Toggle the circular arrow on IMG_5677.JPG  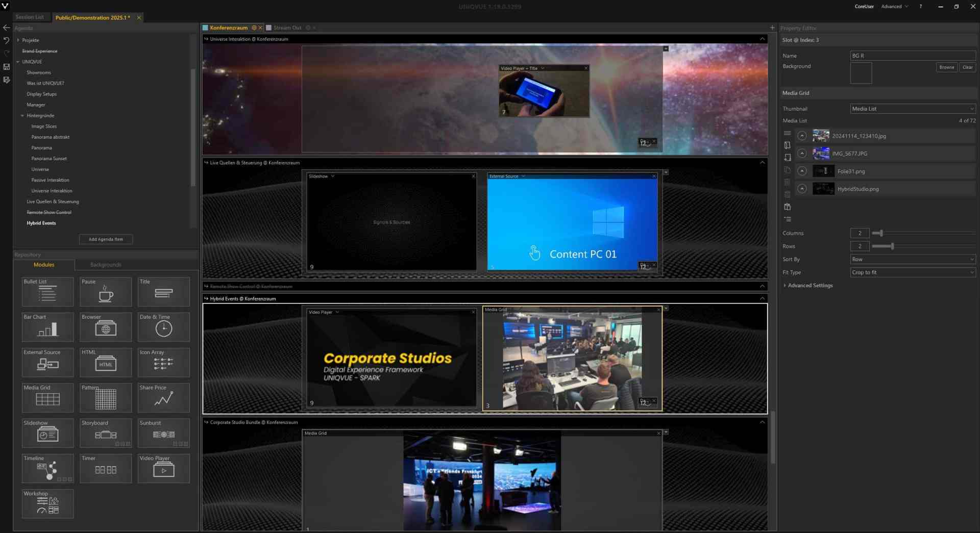tap(802, 153)
